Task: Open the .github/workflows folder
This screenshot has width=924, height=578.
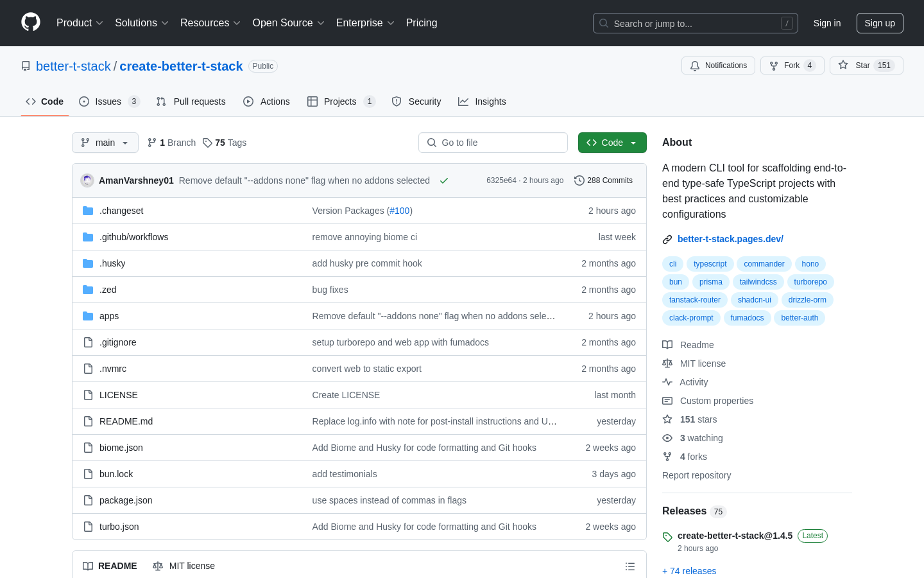Action: coord(133,237)
